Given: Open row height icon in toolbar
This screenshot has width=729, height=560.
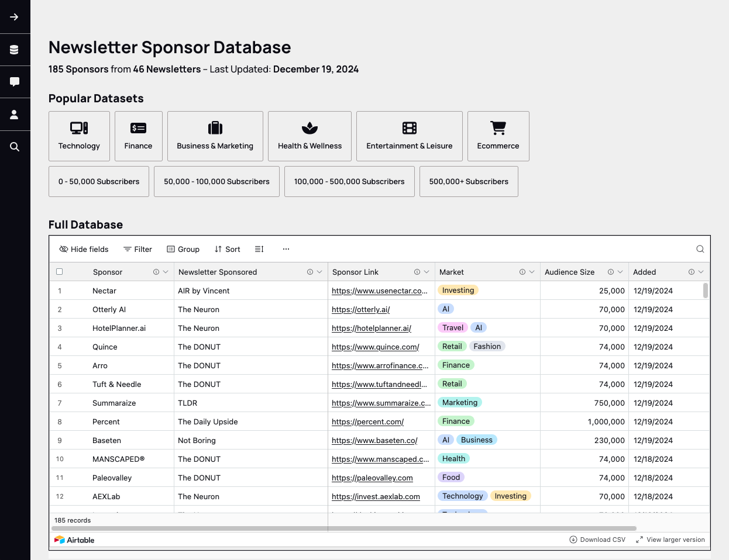Looking at the screenshot, I should (x=259, y=249).
